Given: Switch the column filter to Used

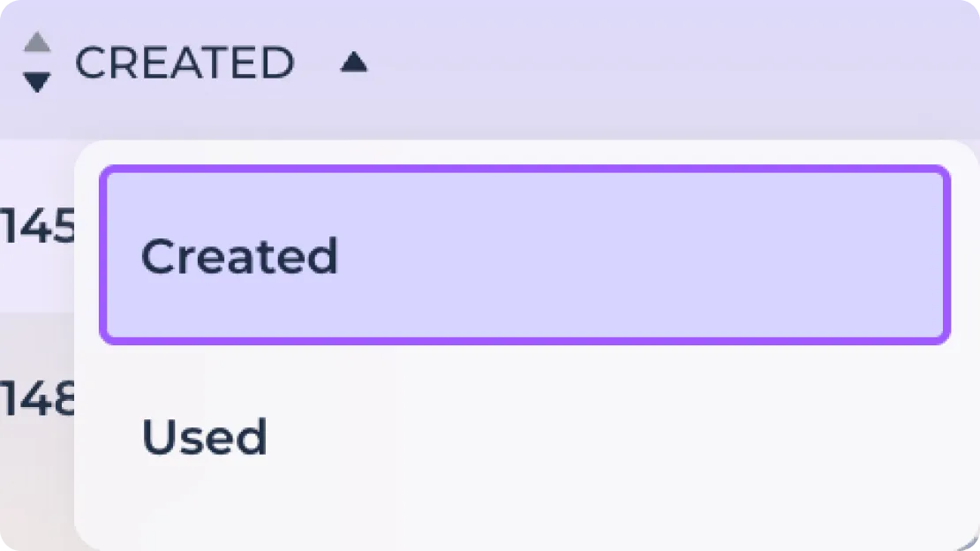Looking at the screenshot, I should [525, 436].
